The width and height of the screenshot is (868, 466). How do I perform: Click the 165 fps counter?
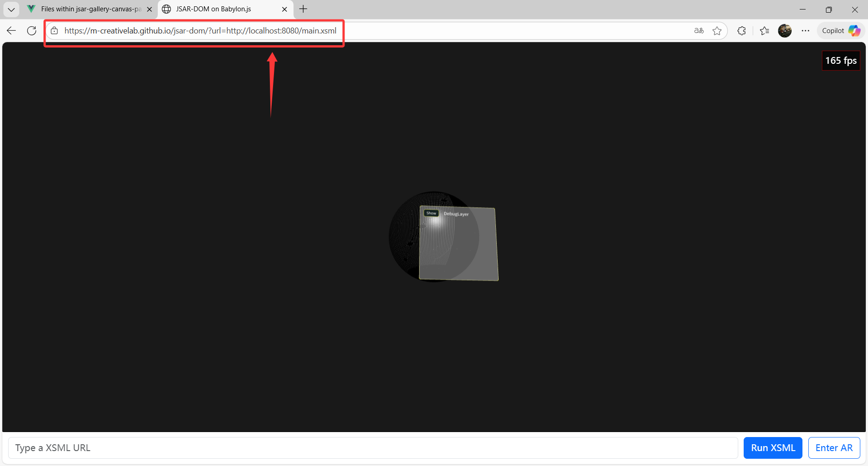841,61
